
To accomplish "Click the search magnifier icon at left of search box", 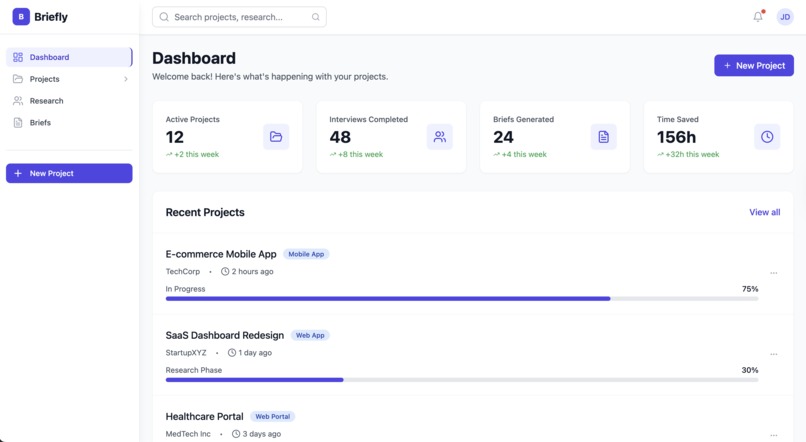I will [x=164, y=17].
